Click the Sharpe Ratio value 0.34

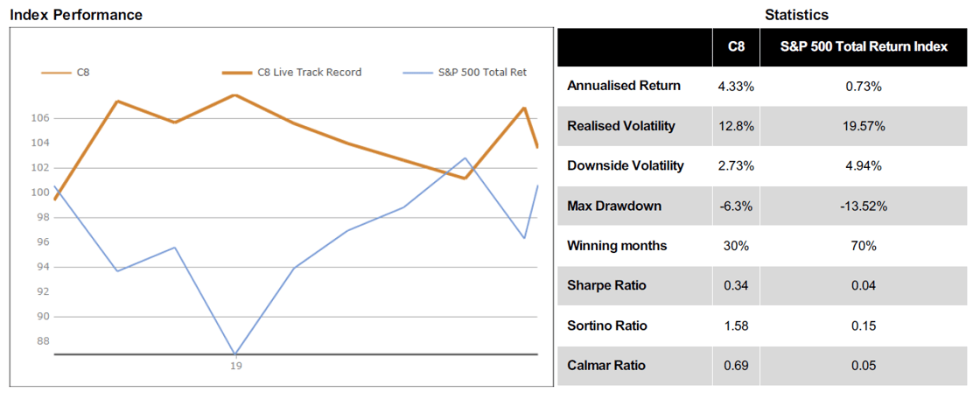point(736,286)
